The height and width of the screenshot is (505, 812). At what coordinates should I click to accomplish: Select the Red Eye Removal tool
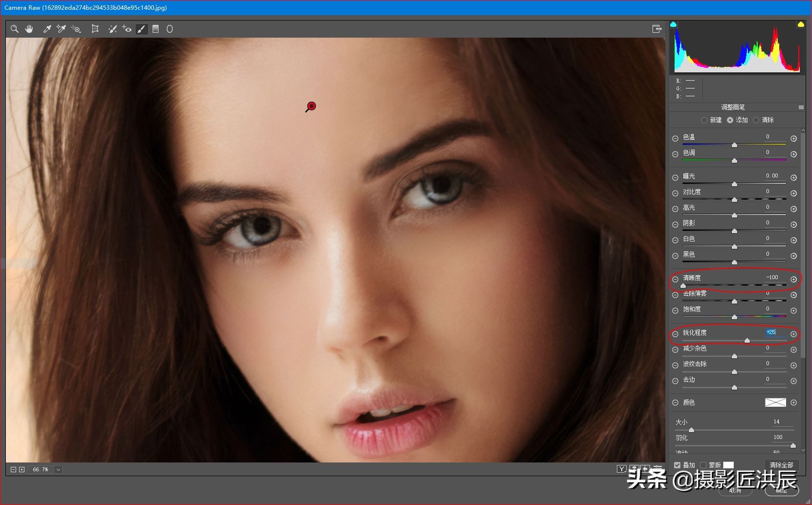(127, 29)
